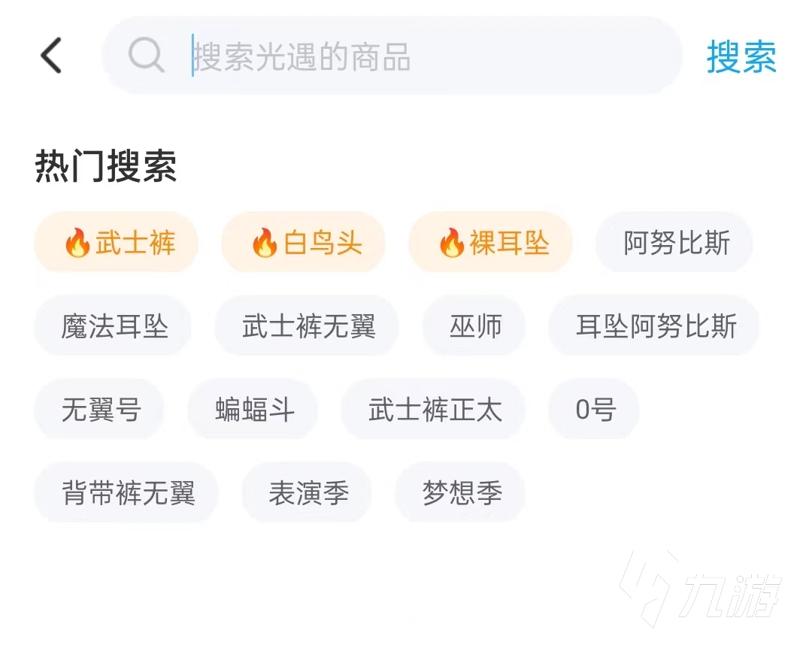Select the 武士裤正太 tag
The width and height of the screenshot is (812, 651).
tap(434, 409)
